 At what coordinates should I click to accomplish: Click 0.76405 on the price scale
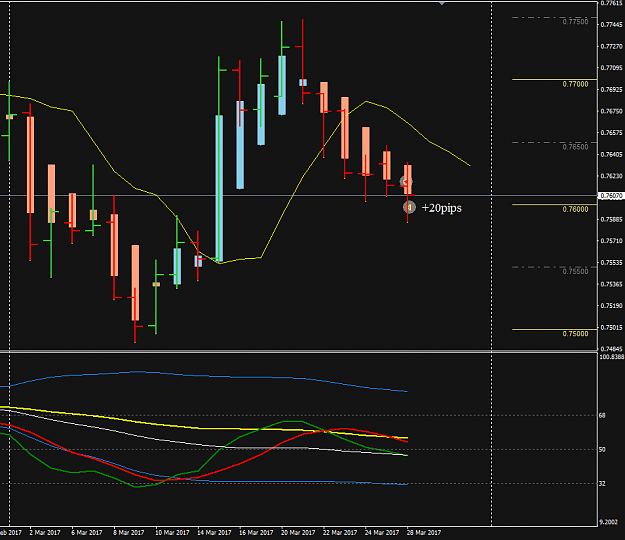(x=611, y=155)
